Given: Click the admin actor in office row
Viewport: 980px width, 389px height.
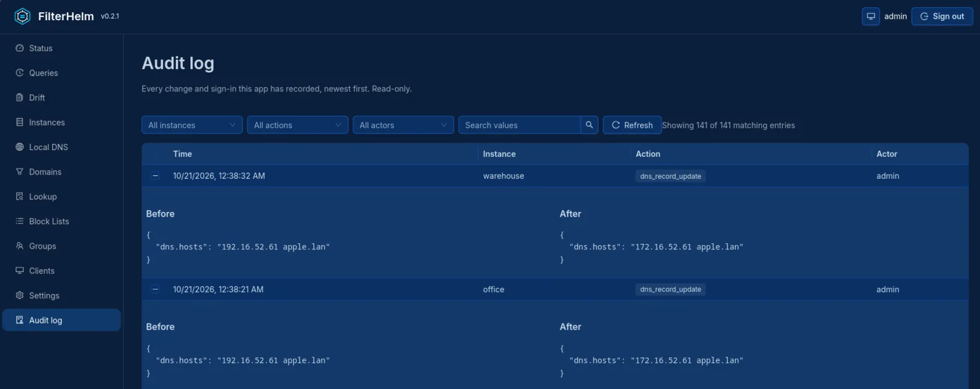Looking at the screenshot, I should tap(888, 289).
